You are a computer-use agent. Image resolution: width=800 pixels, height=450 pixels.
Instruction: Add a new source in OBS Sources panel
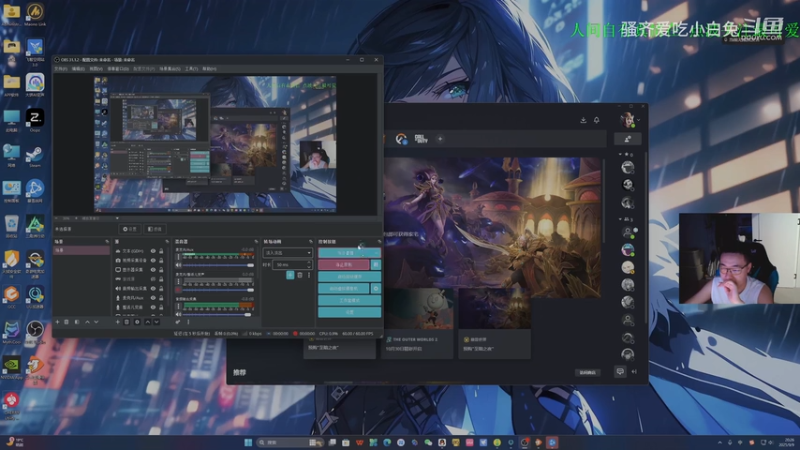coord(117,322)
